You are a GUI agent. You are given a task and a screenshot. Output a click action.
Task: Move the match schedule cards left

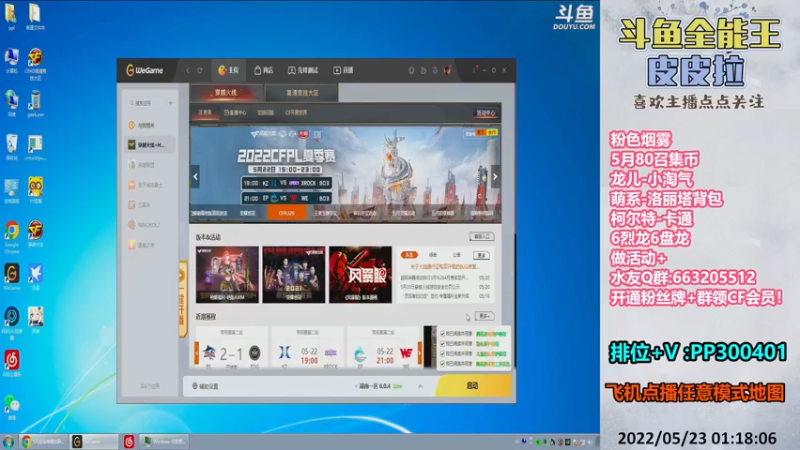tap(197, 352)
